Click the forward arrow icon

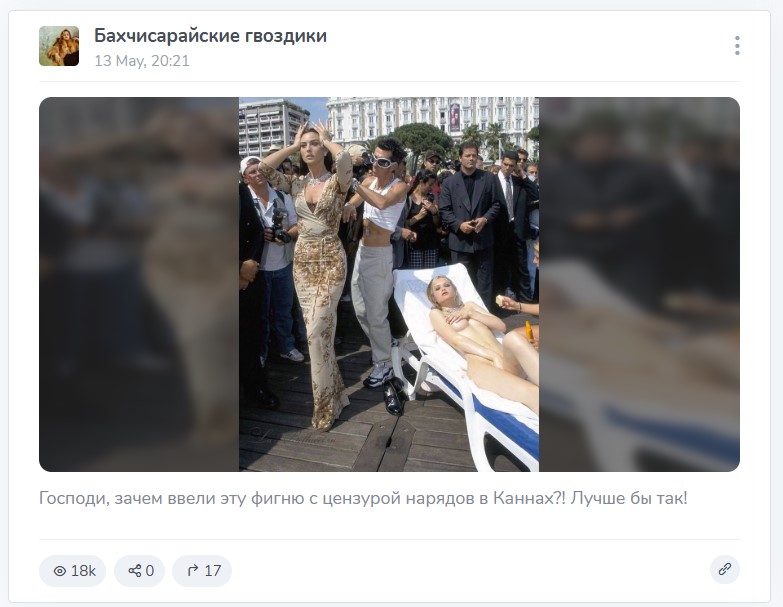193,571
